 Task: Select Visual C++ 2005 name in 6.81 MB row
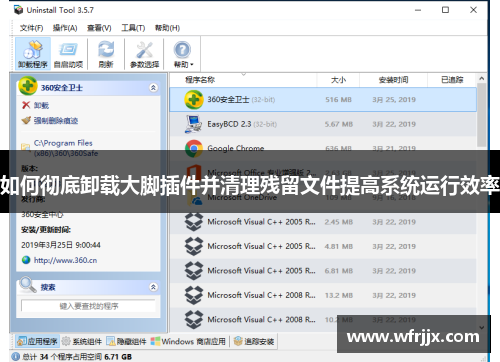(x=261, y=271)
